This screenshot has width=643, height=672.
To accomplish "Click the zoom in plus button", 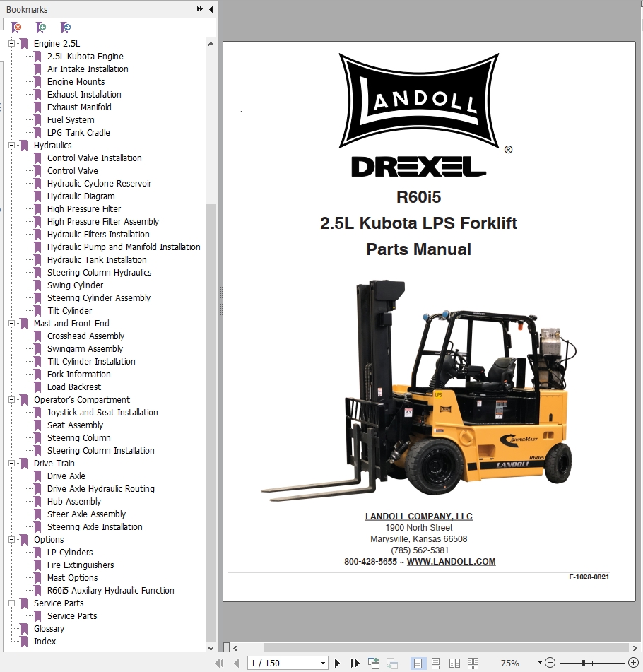I will [632, 663].
